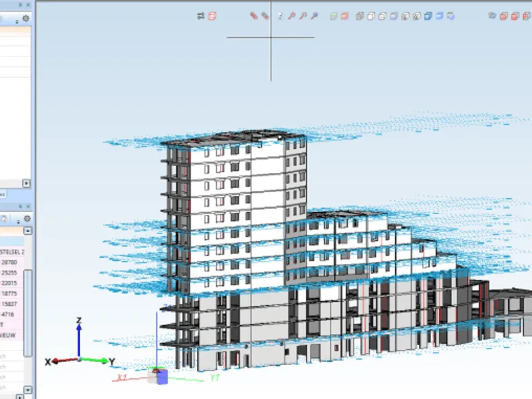Click the middle pin icon in the pin group

303,16
